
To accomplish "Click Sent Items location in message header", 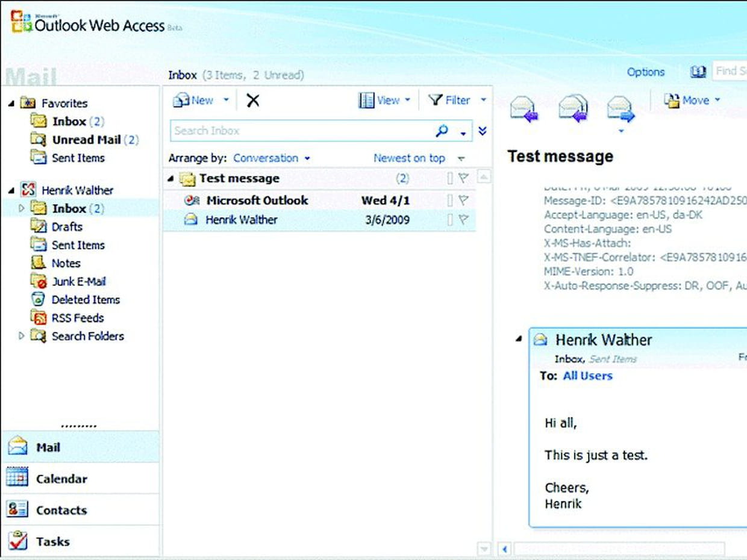I will [x=612, y=359].
